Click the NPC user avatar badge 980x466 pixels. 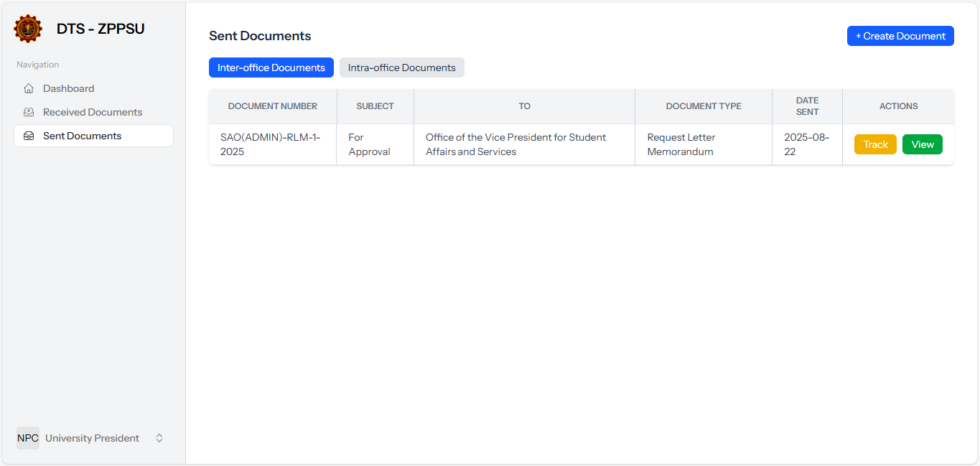coord(27,438)
